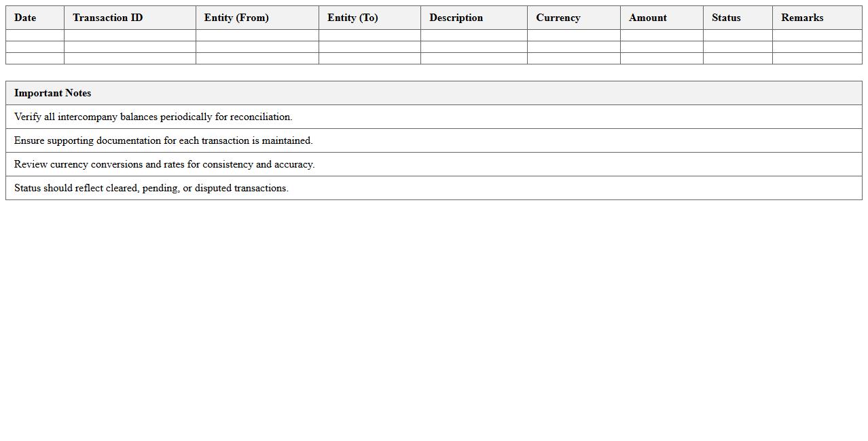Select middle empty cell under Currency
The width and height of the screenshot is (868, 441).
573,47
